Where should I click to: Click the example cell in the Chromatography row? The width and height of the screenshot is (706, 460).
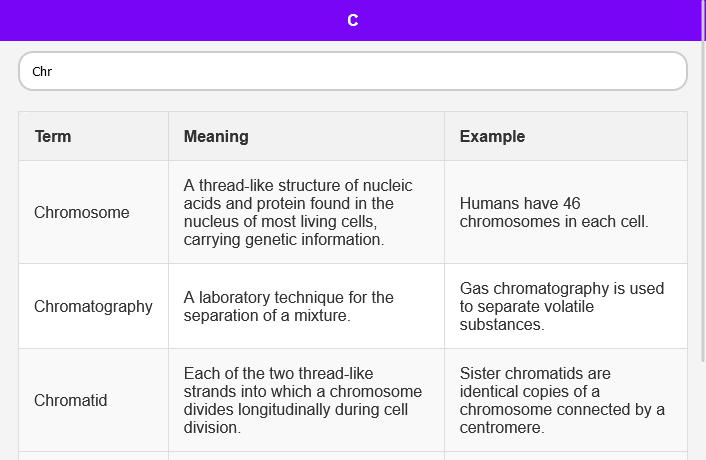(x=562, y=306)
